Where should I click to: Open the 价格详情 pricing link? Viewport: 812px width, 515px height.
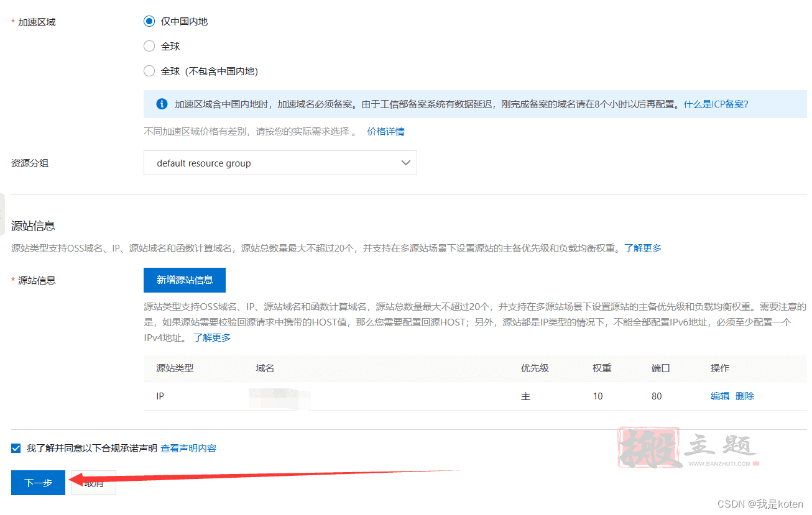click(x=385, y=132)
